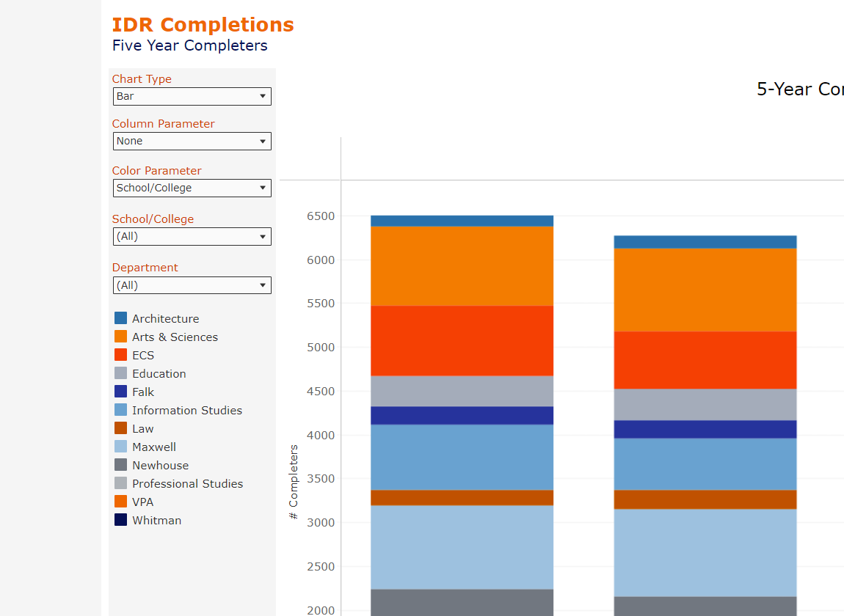Select the Maxwell legend label

(x=154, y=447)
